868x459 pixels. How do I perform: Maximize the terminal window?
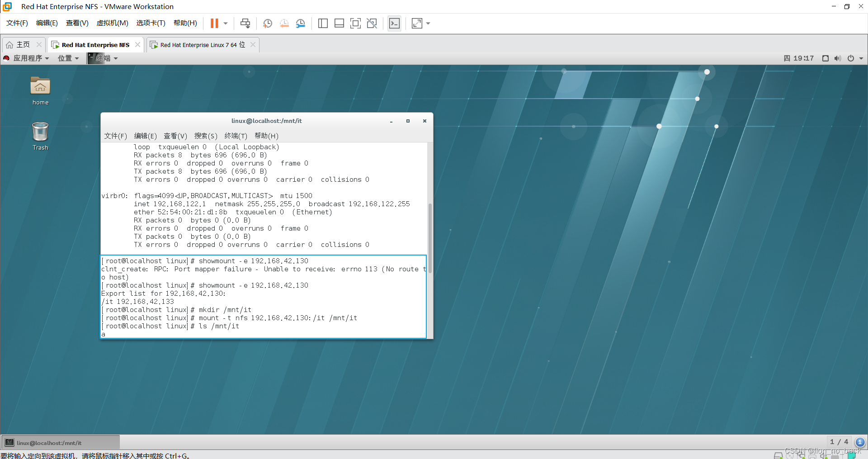coord(408,121)
